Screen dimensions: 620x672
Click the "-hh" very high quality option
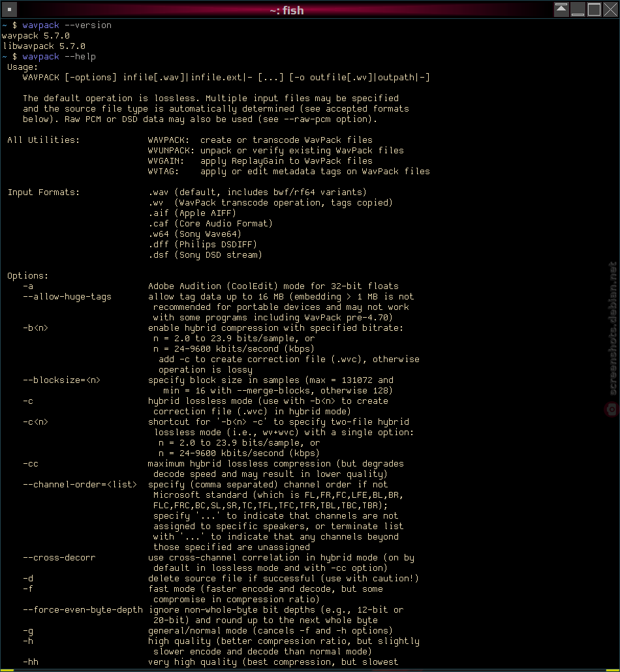[x=31, y=662]
